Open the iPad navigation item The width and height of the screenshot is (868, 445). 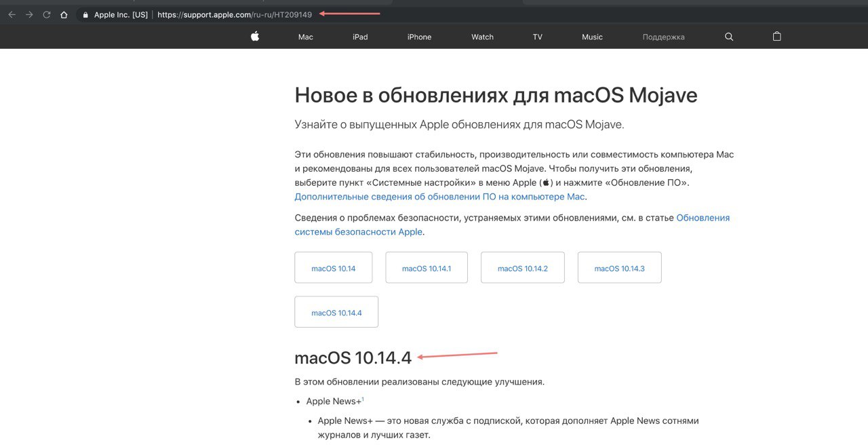360,37
